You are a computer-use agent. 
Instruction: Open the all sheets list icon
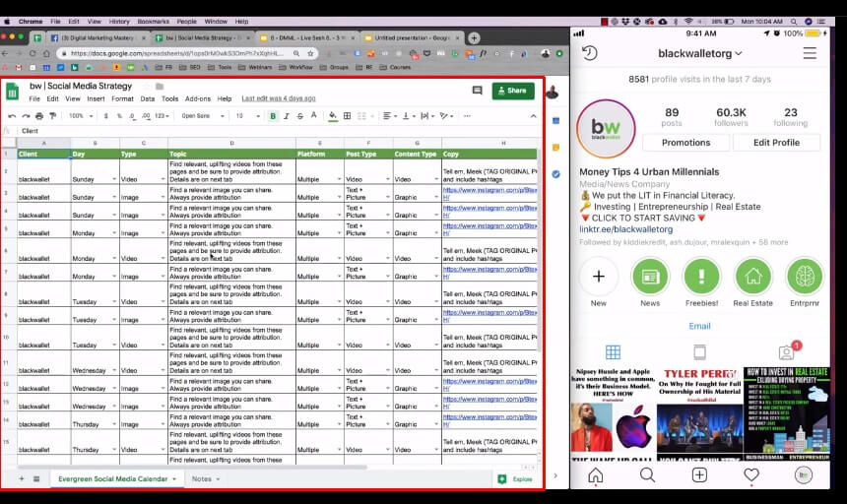[x=36, y=478]
